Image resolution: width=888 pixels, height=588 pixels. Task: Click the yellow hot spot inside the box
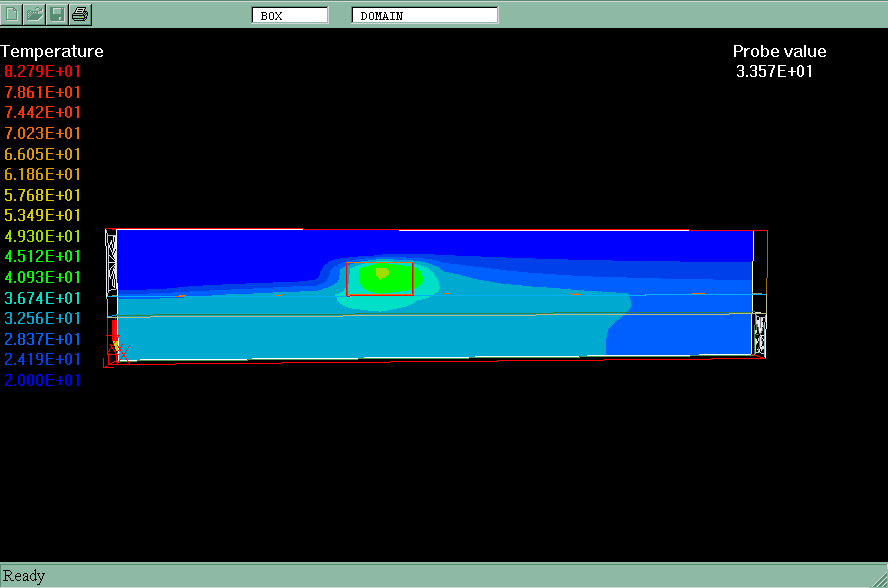pos(381,272)
